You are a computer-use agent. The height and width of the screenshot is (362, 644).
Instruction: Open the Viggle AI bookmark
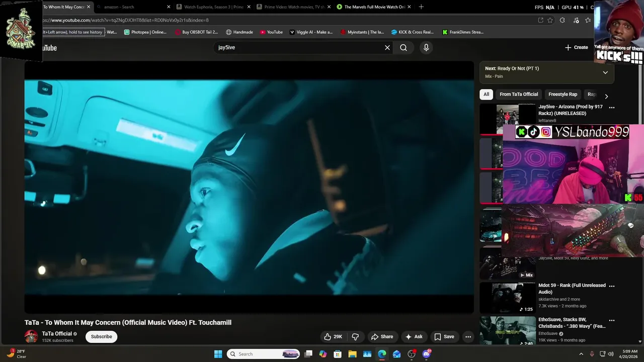point(311,32)
